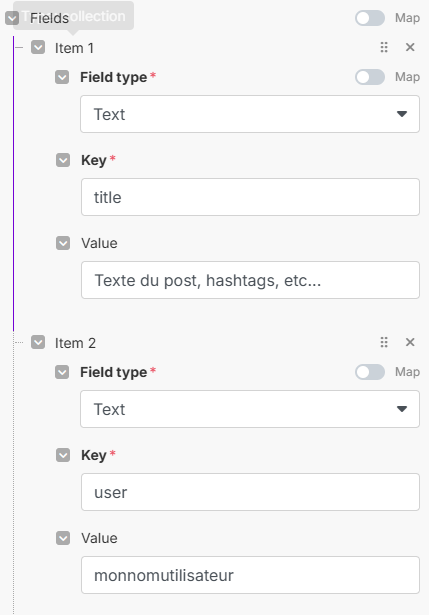
Task: Collapse Item 1 with its chevron
Action: (x=38, y=47)
